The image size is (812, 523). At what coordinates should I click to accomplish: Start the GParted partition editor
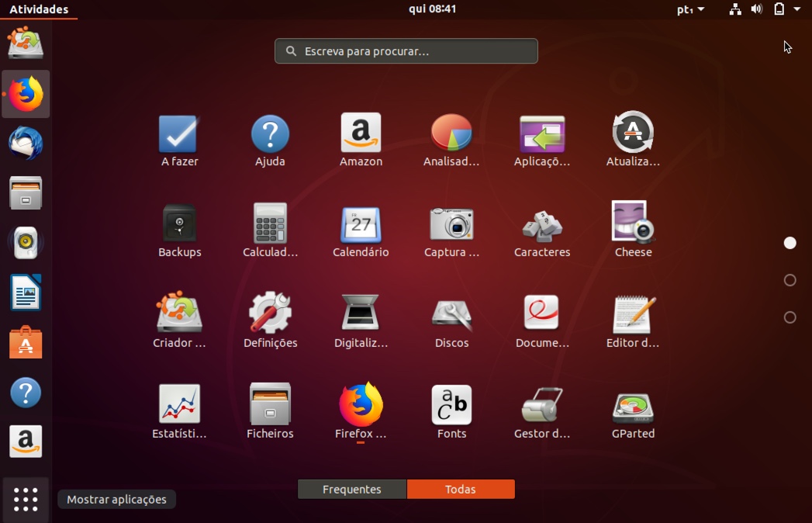(632, 407)
